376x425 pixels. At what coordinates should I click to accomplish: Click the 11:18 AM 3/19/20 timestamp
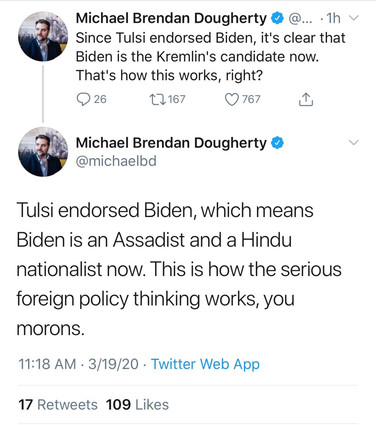click(x=78, y=364)
